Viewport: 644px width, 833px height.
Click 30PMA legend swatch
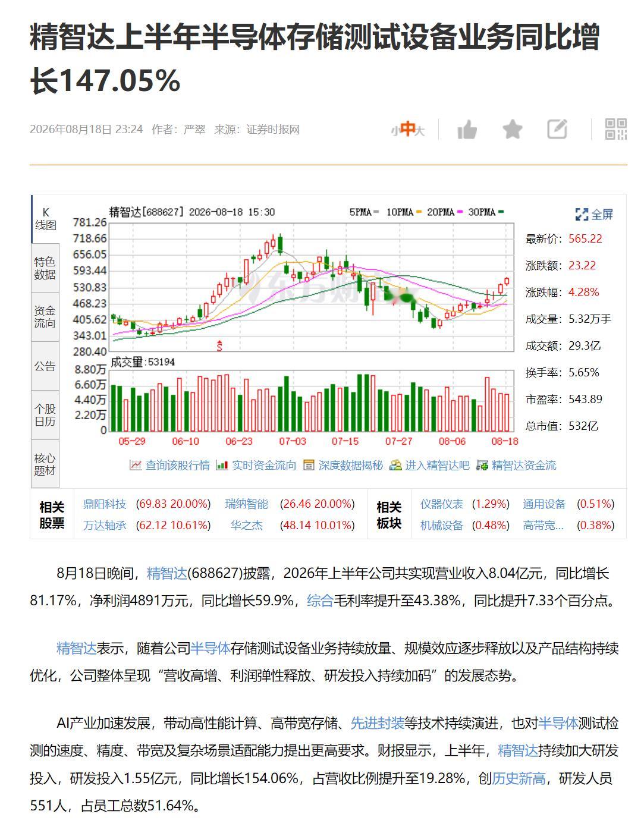[501, 212]
